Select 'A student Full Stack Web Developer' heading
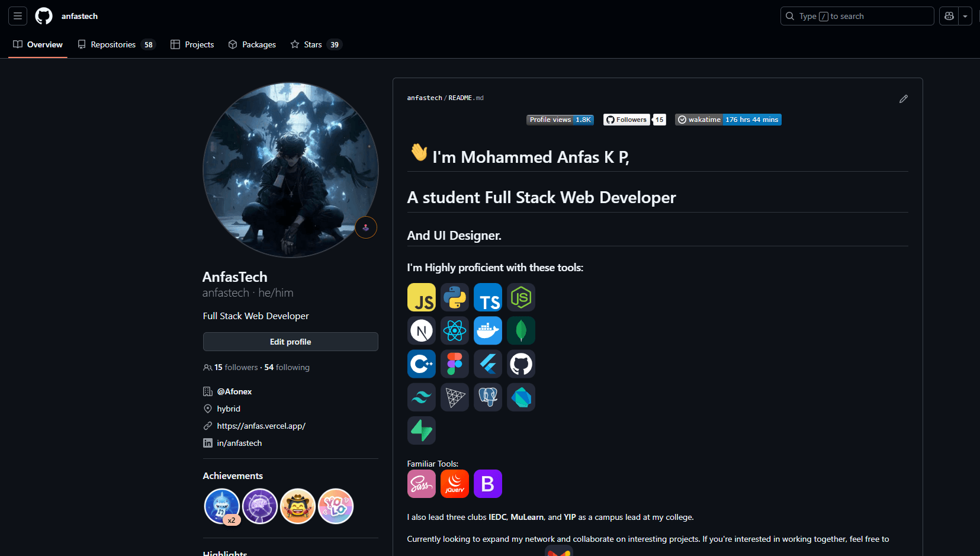 [541, 198]
